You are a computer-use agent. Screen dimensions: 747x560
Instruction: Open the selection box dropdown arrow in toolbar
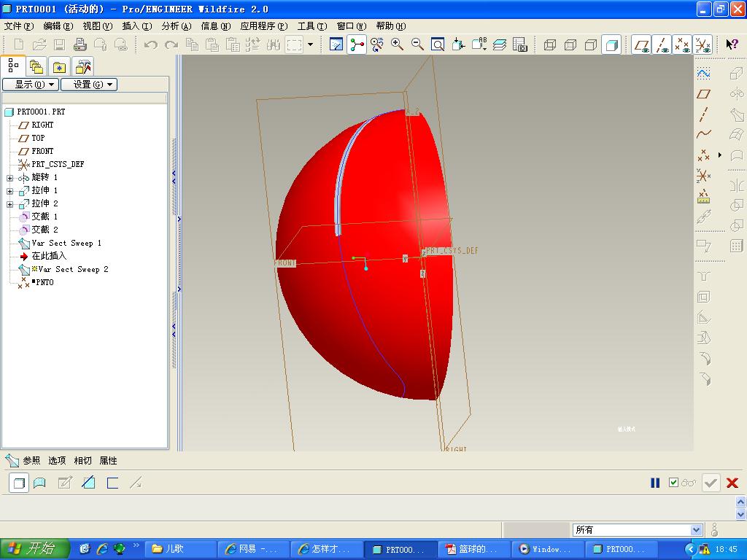[310, 44]
